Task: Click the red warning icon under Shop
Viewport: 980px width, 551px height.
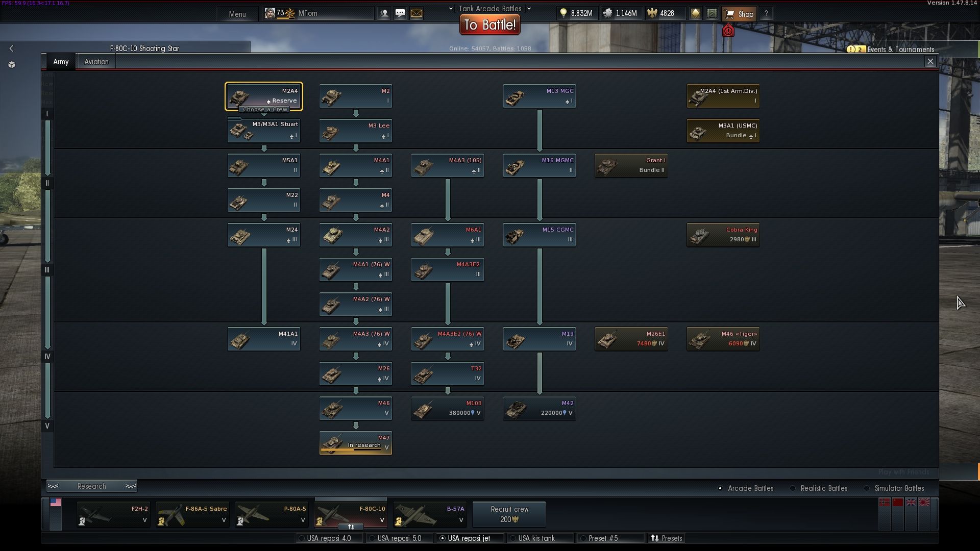Action: click(x=728, y=31)
